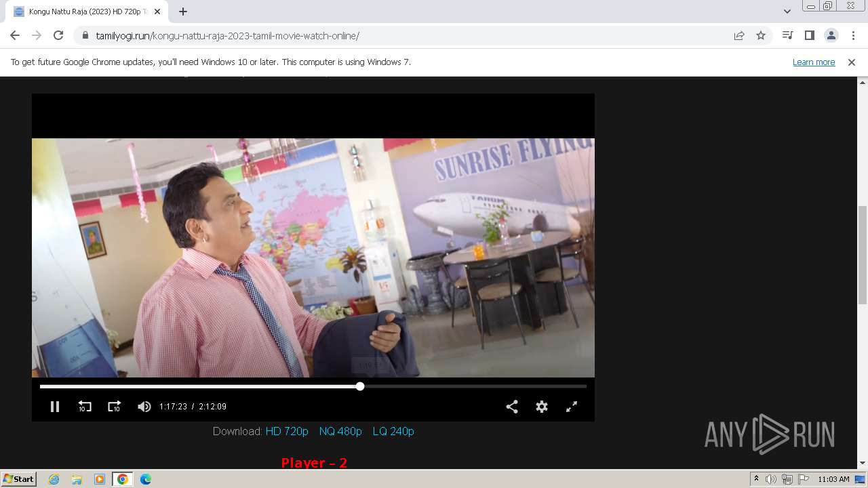
Task: Go forward to the next page
Action: pyautogui.click(x=37, y=35)
